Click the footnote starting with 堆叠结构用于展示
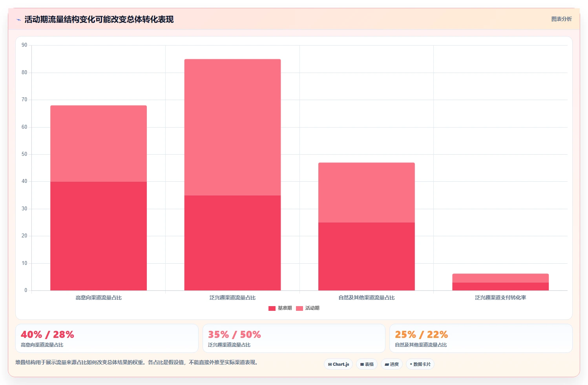The image size is (588, 385). coord(137,363)
